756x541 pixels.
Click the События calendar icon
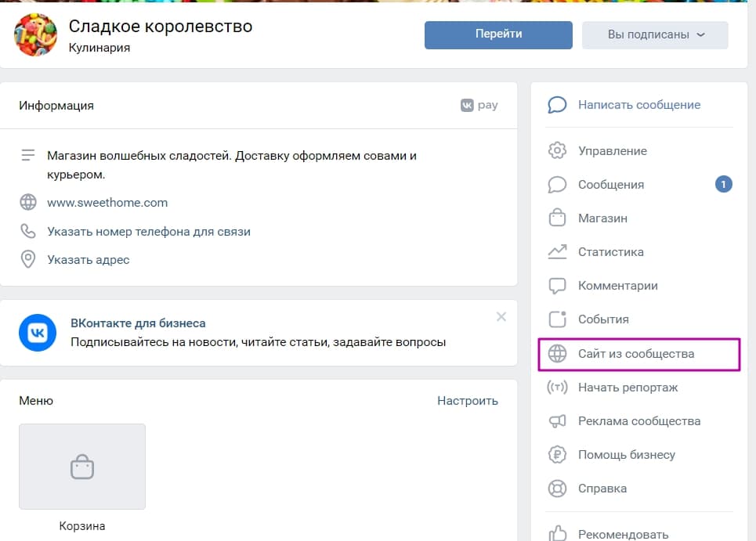point(557,319)
